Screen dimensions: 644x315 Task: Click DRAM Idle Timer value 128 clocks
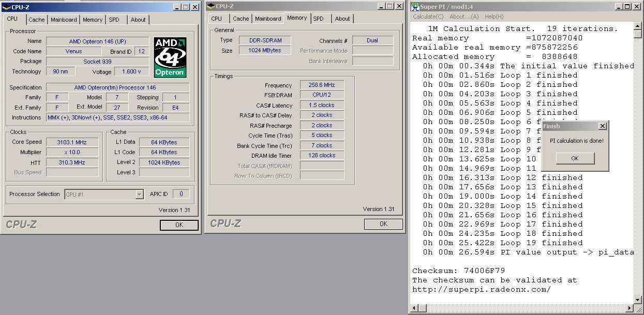coord(322,155)
